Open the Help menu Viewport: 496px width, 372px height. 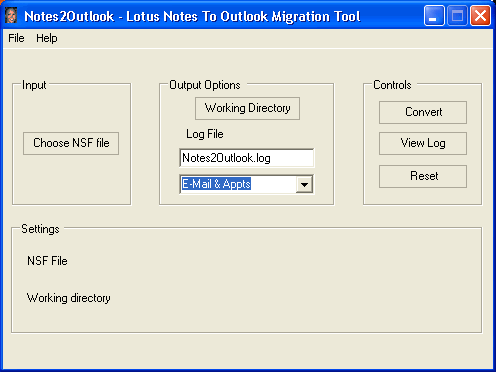[47, 38]
